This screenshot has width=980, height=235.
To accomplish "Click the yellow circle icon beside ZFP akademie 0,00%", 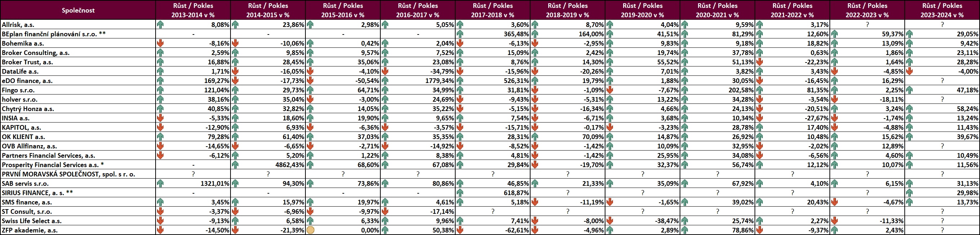I will point(310,230).
